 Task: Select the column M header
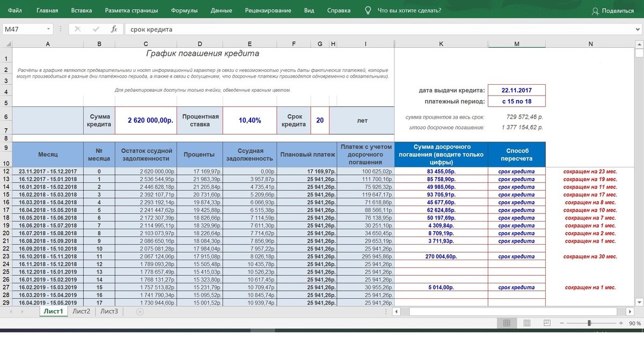pyautogui.click(x=517, y=44)
